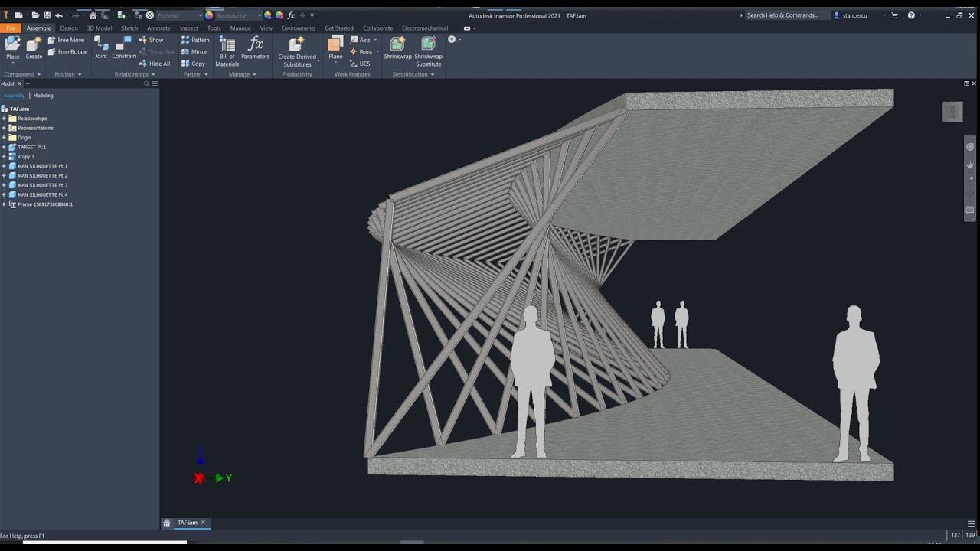Select the Pattern component tool
This screenshot has width=980, height=551.
[x=195, y=40]
